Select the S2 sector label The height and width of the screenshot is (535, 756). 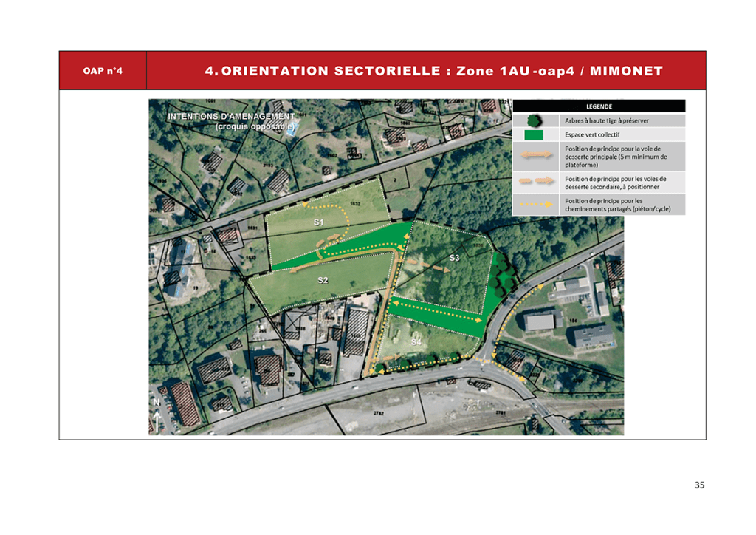click(x=323, y=280)
